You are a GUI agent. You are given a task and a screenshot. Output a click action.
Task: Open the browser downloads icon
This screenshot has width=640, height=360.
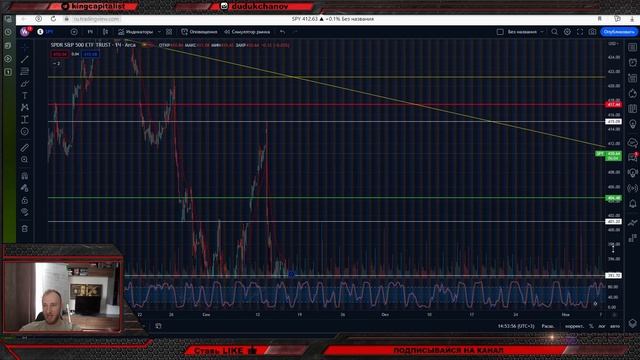pos(632,19)
